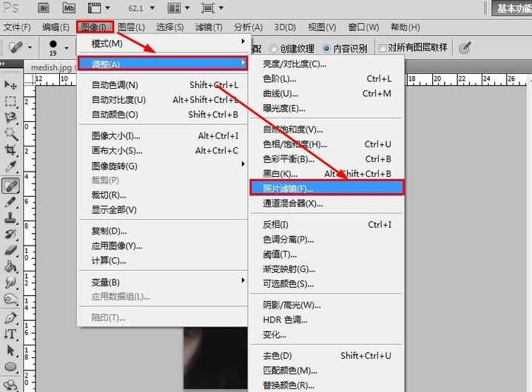Launch Bridge with the Br icon
The height and width of the screenshot is (392, 532).
click(44, 8)
